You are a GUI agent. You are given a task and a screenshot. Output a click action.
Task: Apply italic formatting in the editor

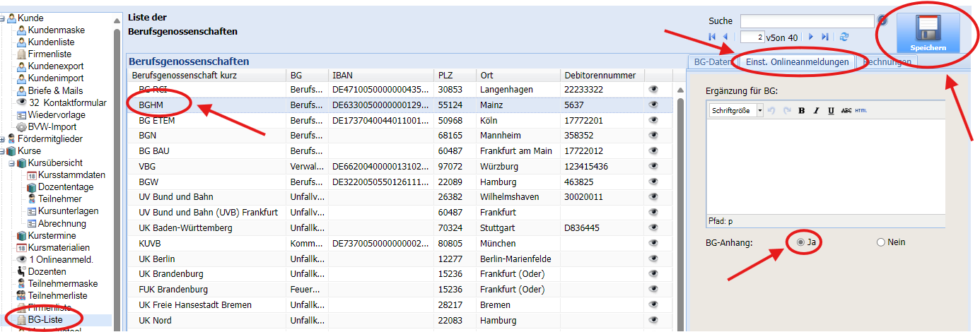pyautogui.click(x=816, y=111)
